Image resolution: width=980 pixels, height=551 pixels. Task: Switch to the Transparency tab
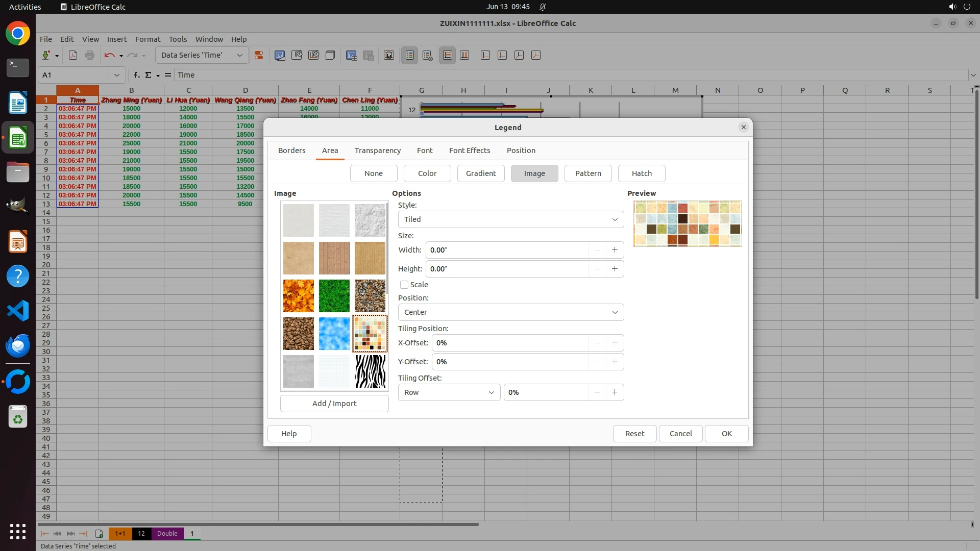click(378, 151)
